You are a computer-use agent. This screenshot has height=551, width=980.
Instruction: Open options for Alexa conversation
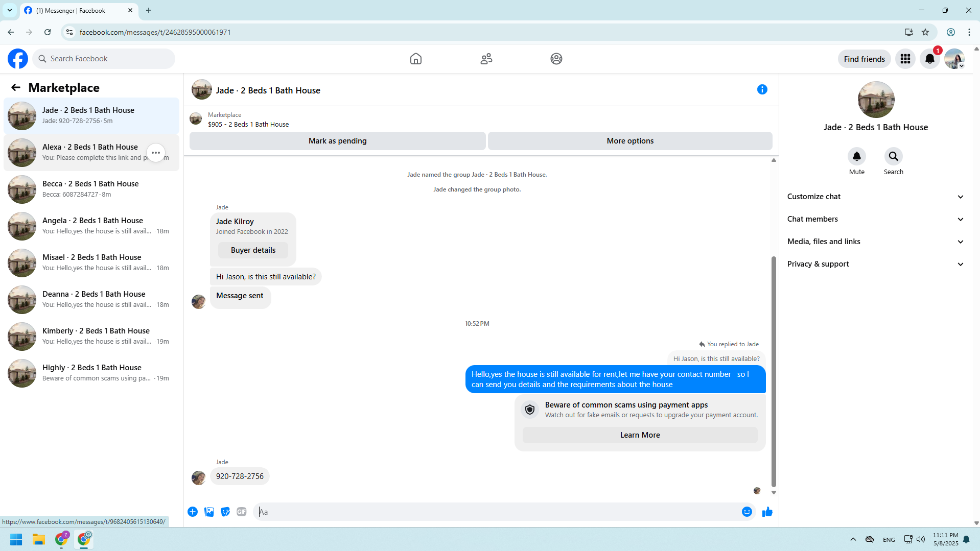tap(156, 152)
